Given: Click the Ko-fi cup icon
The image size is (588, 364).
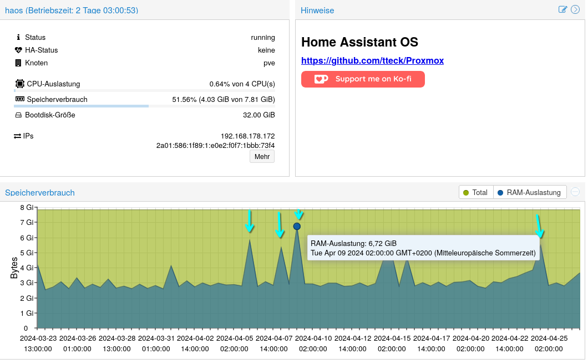Looking at the screenshot, I should [x=321, y=79].
